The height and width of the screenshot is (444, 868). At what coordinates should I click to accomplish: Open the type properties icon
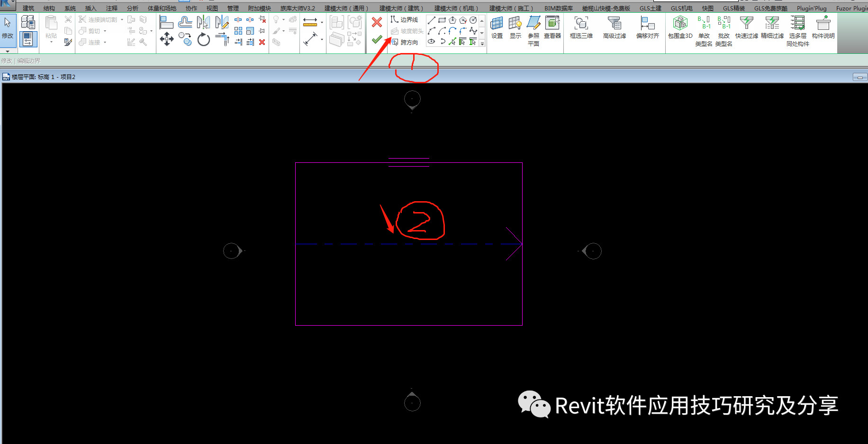point(28,22)
